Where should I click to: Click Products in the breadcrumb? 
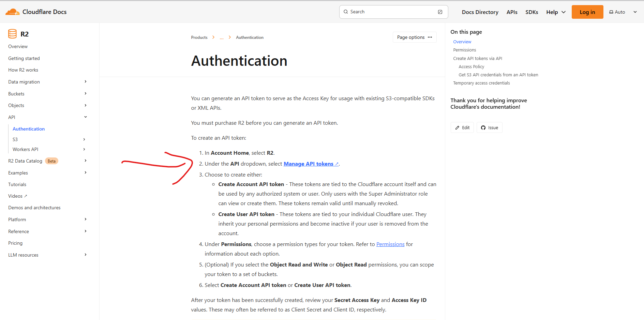coord(199,37)
